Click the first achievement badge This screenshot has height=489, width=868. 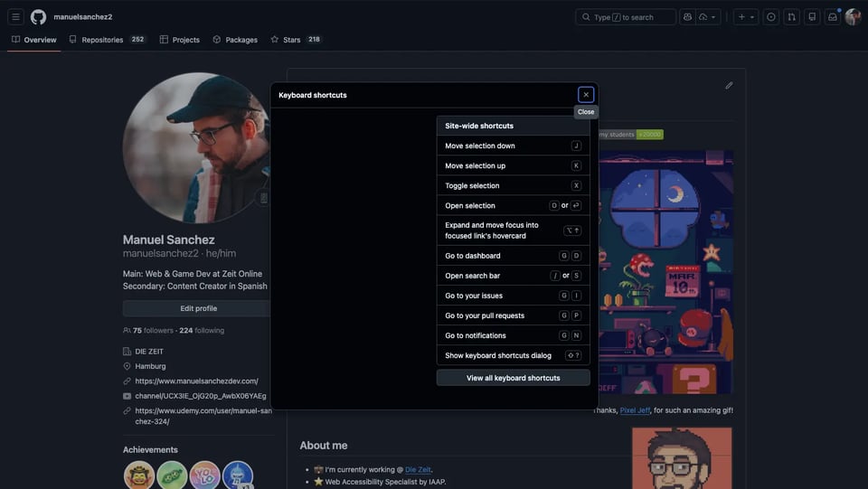139,475
